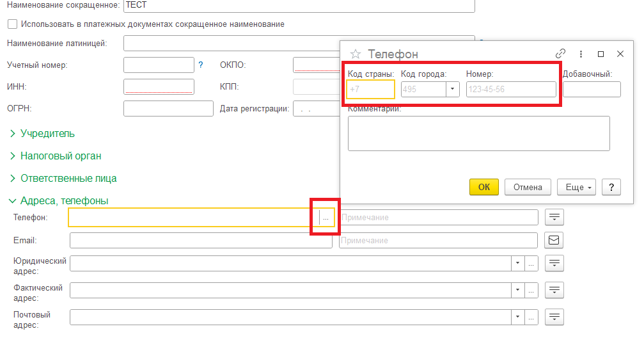
Task: Click the Наименование сокращенное field with ТЕСТ
Action: [x=299, y=5]
